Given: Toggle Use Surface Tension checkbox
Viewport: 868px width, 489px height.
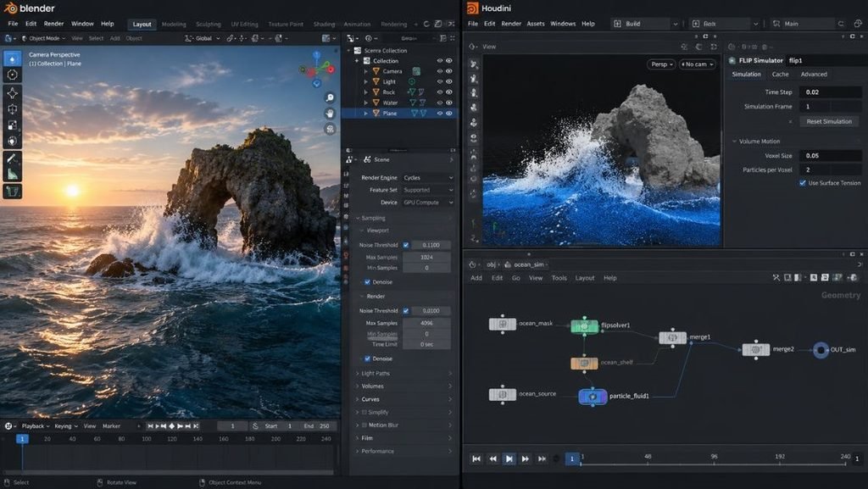Looking at the screenshot, I should [802, 183].
